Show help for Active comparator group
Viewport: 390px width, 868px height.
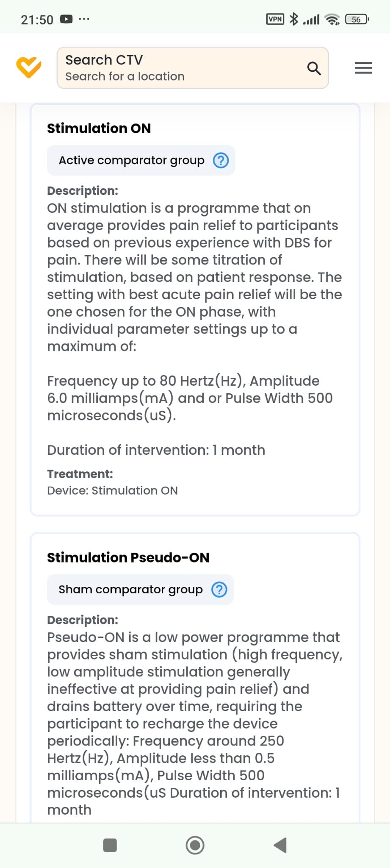point(221,160)
